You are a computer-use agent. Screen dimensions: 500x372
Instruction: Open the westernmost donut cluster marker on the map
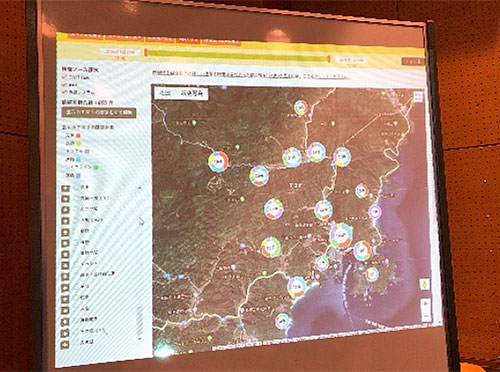coord(218,162)
